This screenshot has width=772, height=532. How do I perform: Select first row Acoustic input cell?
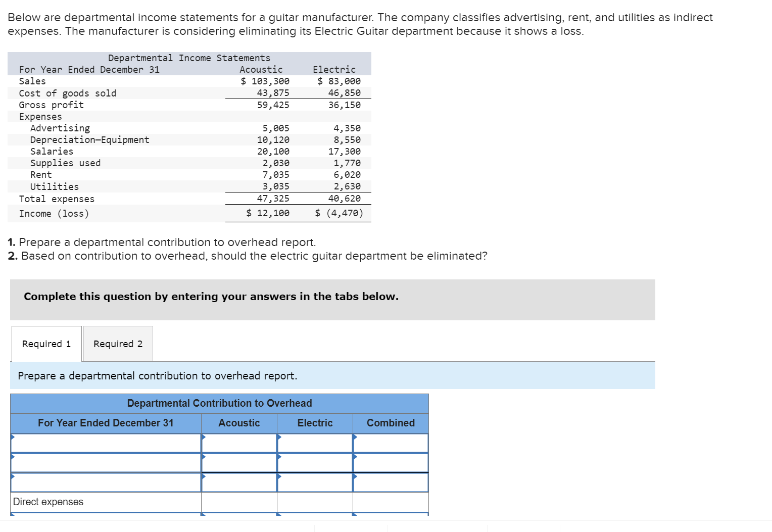coord(239,443)
